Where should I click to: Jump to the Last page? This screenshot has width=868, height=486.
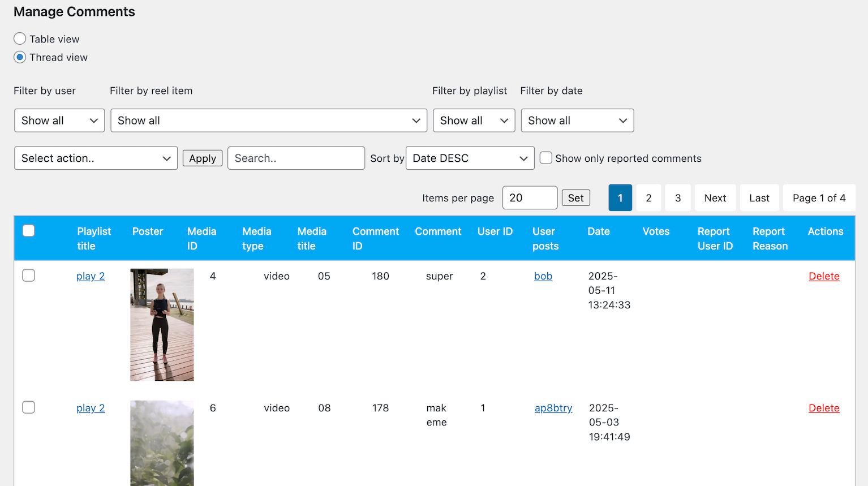759,198
